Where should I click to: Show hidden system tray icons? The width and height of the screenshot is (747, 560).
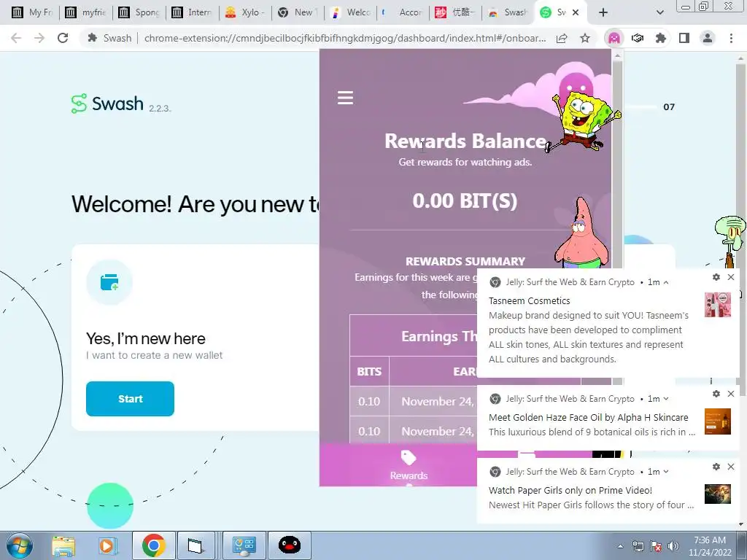620,546
